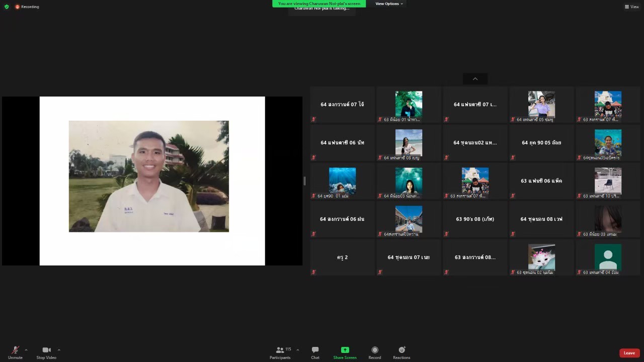644x362 pixels.
Task: Click the green Charuwan Noi-plai screen-viewing banner
Action: [x=319, y=4]
